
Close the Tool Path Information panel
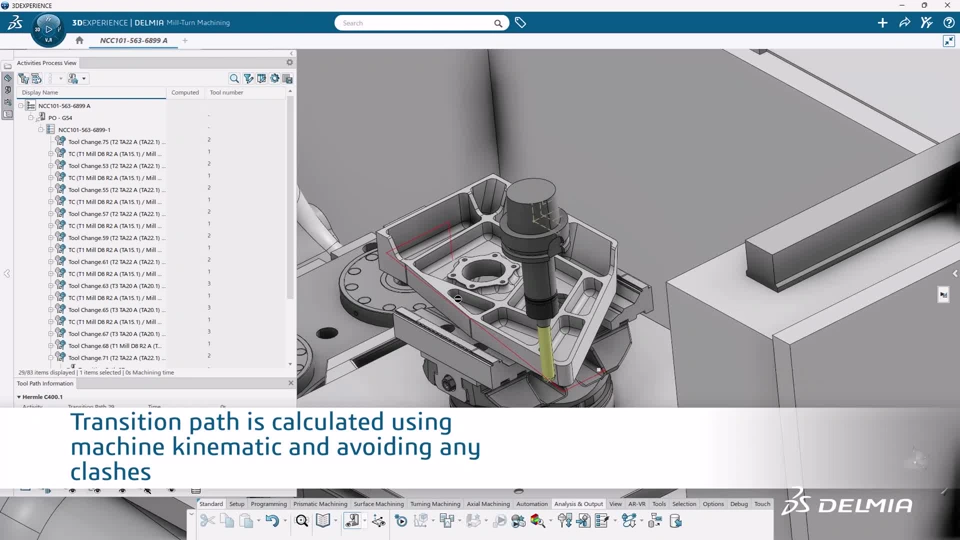point(291,383)
